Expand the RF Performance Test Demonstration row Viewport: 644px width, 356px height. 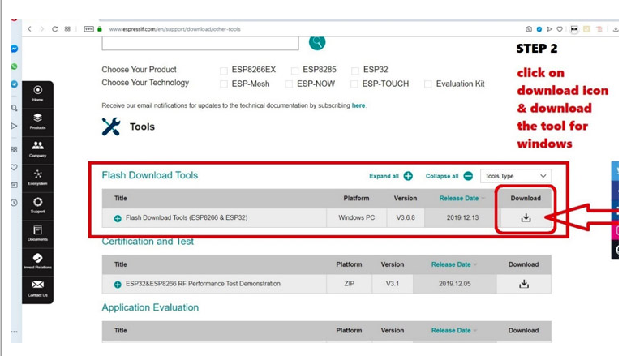pos(118,284)
